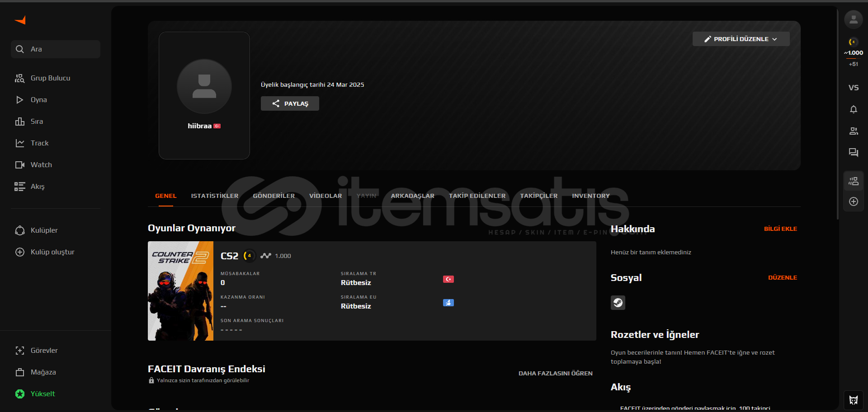Click the Oyna play triangle icon
868x412 pixels.
(19, 100)
